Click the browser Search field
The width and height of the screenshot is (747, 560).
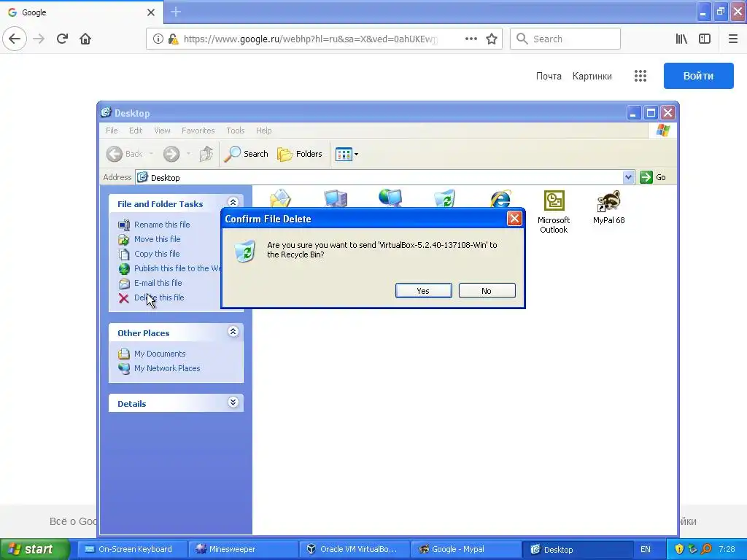click(565, 39)
